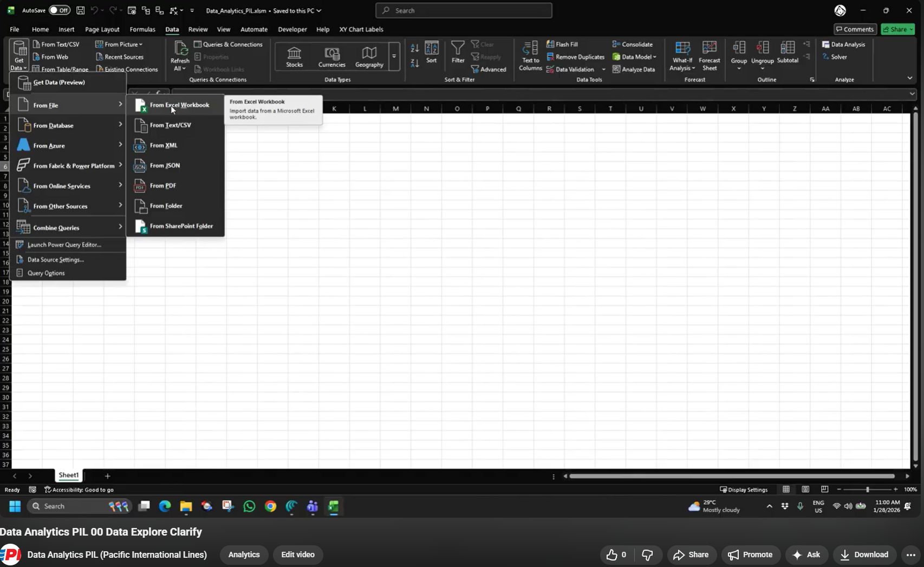Image resolution: width=924 pixels, height=567 pixels.
Task: Click the Forecast Sheet tool
Action: click(x=709, y=56)
